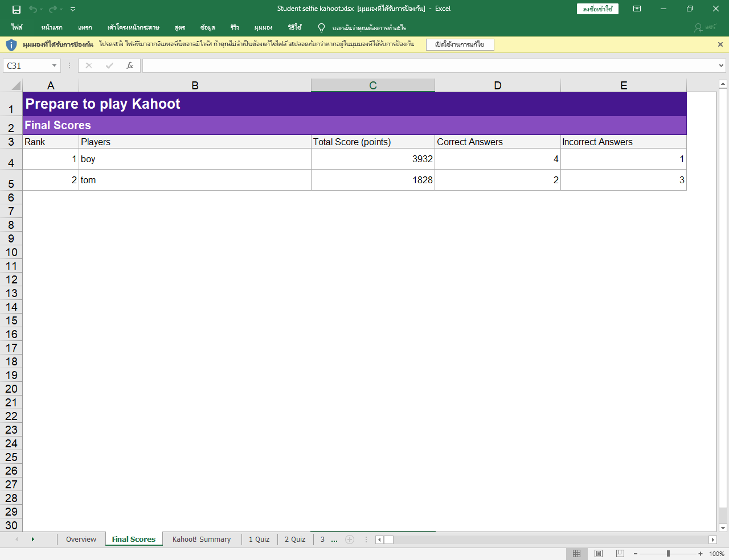Click Normal view icon in status bar
Screen dimensions: 729x560
pos(576,554)
